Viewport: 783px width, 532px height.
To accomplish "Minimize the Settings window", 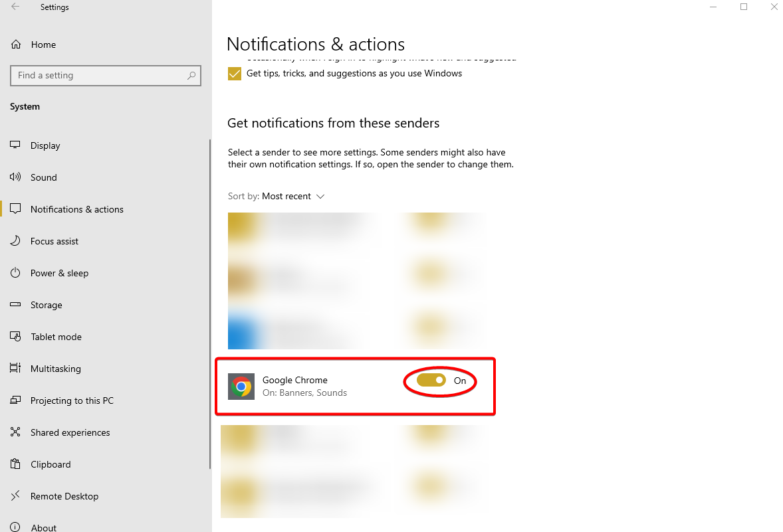I will click(x=713, y=7).
